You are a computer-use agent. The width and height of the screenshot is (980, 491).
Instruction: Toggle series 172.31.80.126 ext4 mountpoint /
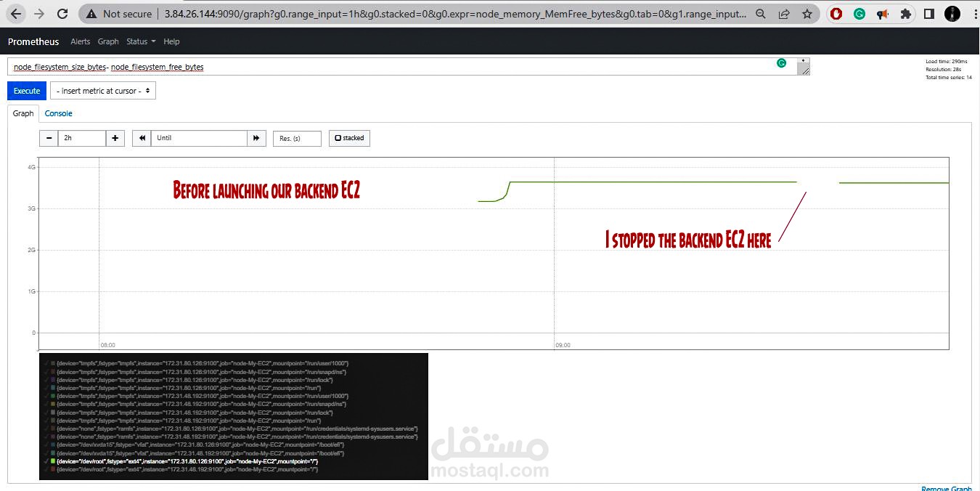coord(181,461)
